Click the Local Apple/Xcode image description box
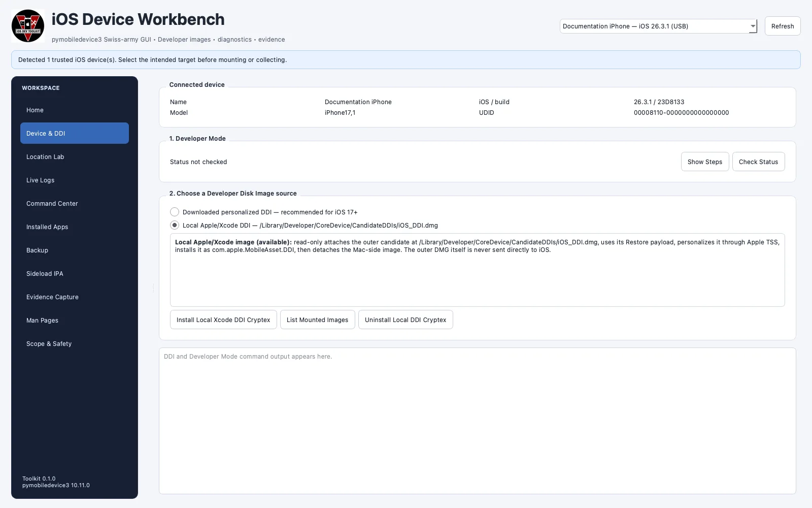Viewport: 812px width, 508px height. (478, 270)
